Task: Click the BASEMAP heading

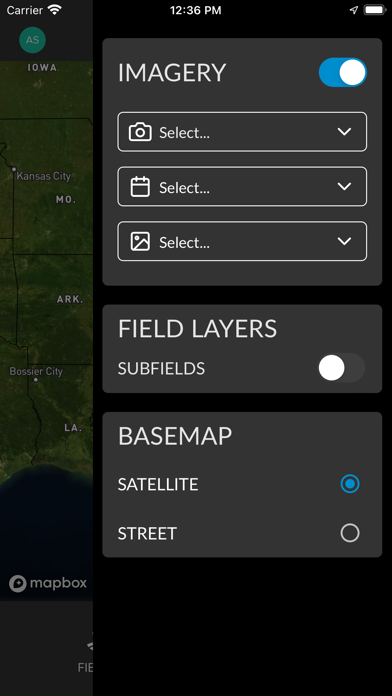Action: coord(175,436)
